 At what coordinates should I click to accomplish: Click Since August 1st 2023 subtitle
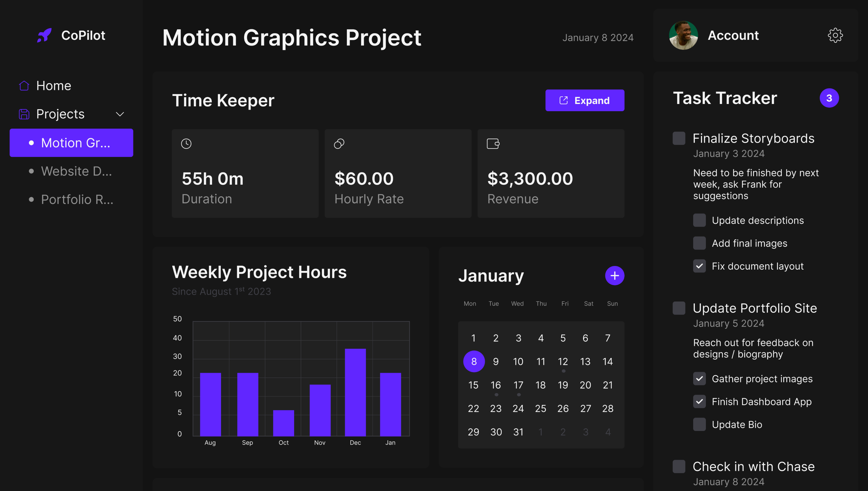click(x=221, y=291)
